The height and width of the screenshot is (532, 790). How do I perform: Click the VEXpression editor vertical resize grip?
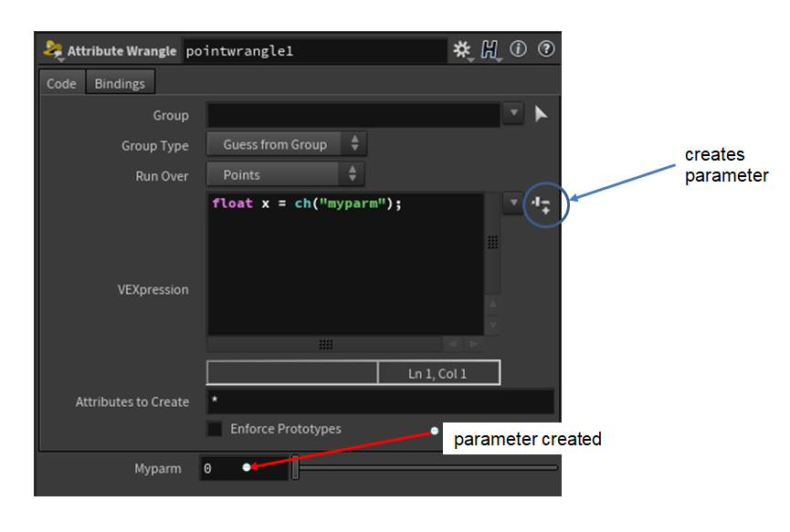point(492,243)
